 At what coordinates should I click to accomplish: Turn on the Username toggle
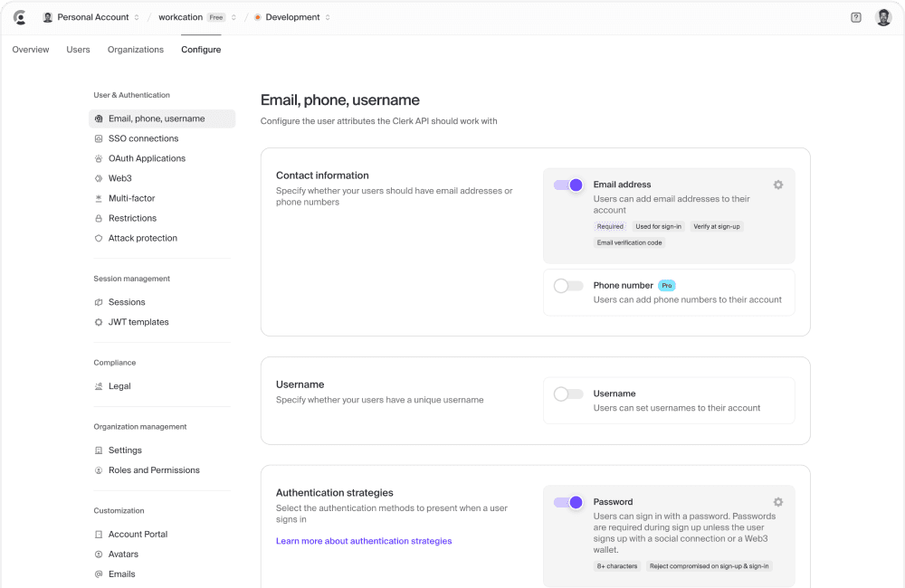pos(568,394)
